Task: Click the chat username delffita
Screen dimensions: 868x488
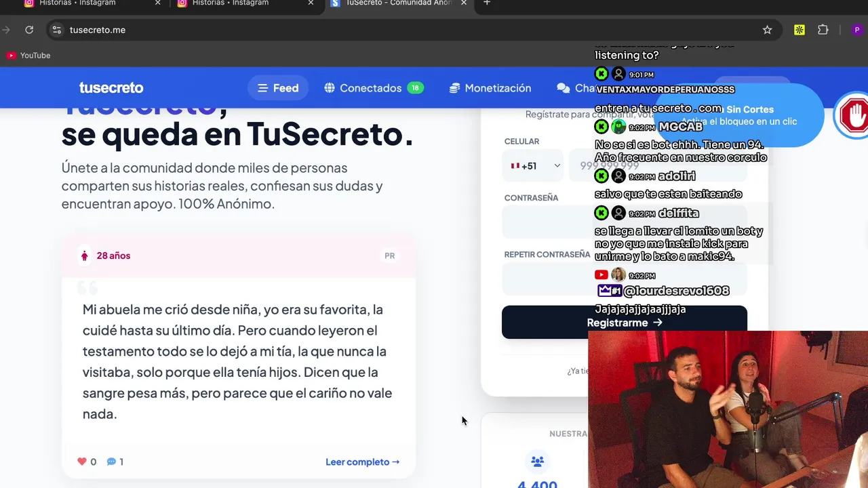Action: click(678, 213)
